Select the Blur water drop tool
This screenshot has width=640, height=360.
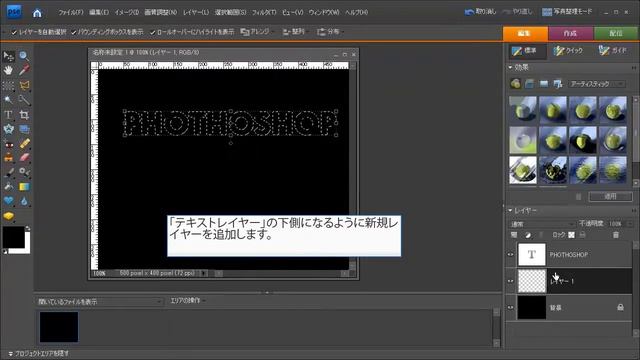tap(24, 201)
